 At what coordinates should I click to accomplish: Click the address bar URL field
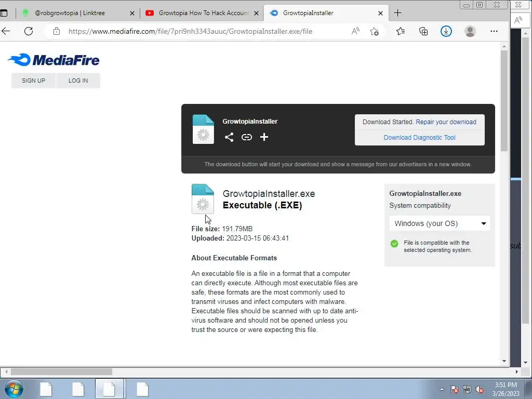pos(190,31)
